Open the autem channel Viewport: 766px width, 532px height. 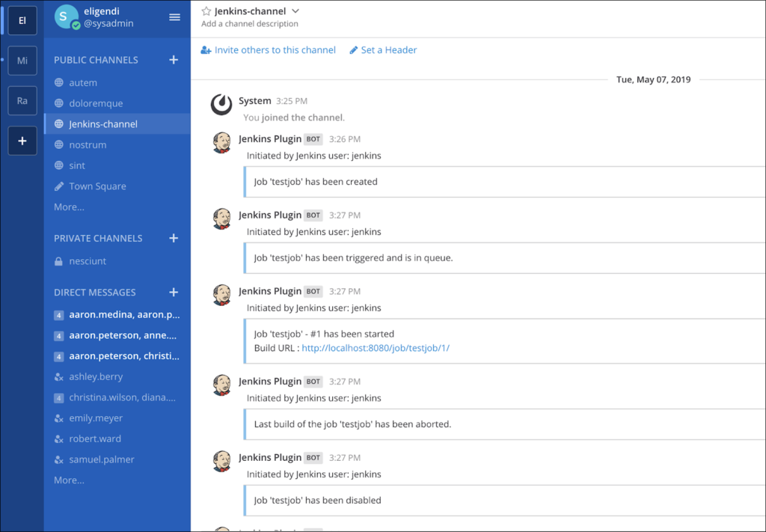(117, 82)
